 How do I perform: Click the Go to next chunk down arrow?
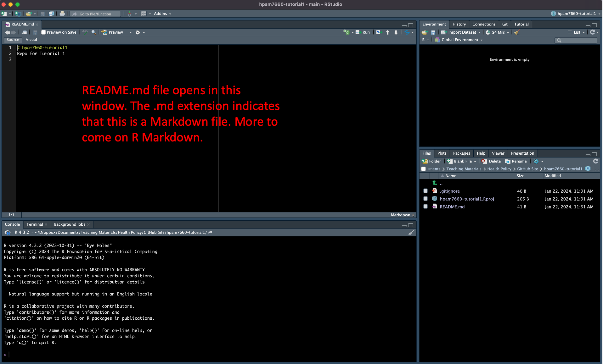tap(396, 32)
